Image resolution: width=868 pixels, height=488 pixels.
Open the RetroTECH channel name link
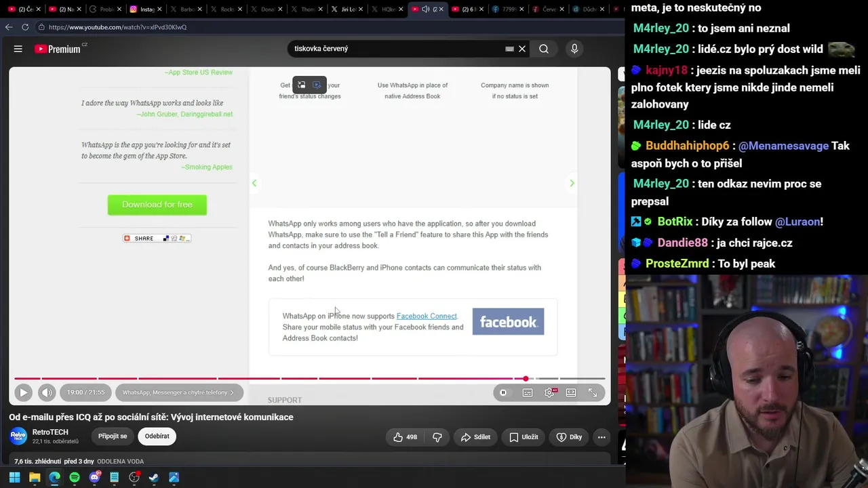[50, 432]
